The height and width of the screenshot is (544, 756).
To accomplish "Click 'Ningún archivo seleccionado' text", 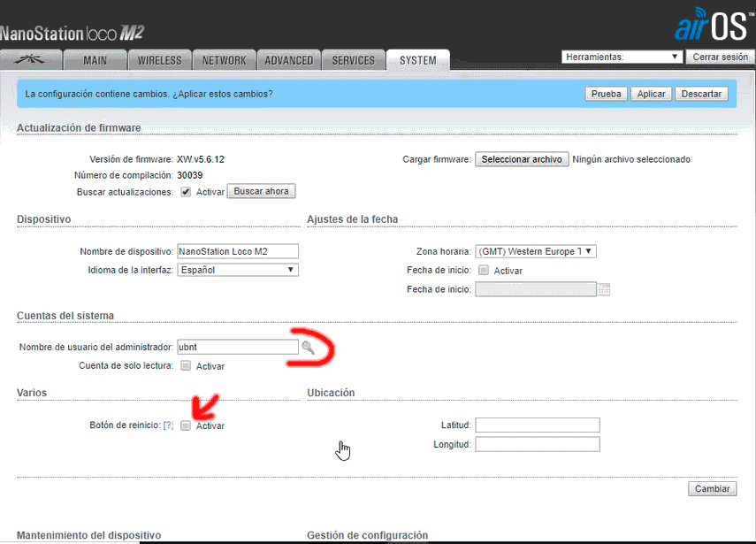I will coord(631,159).
